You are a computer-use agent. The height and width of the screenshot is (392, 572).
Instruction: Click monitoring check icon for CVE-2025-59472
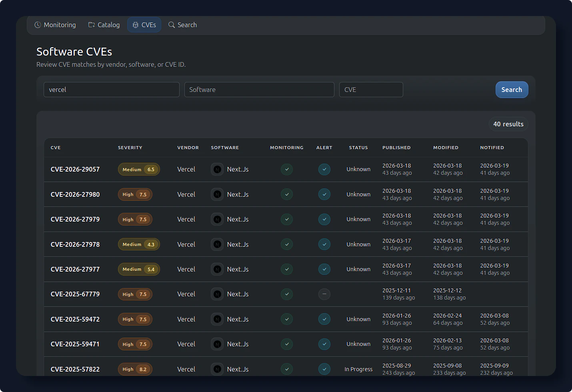[287, 319]
